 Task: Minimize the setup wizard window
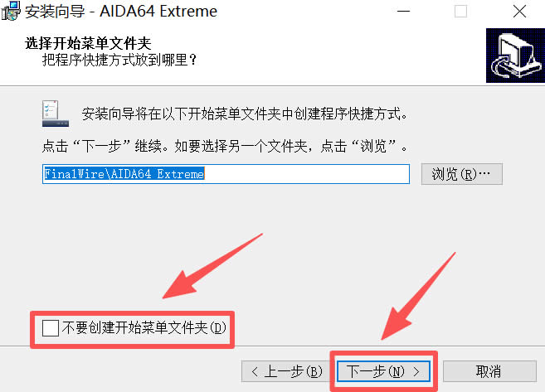(403, 12)
